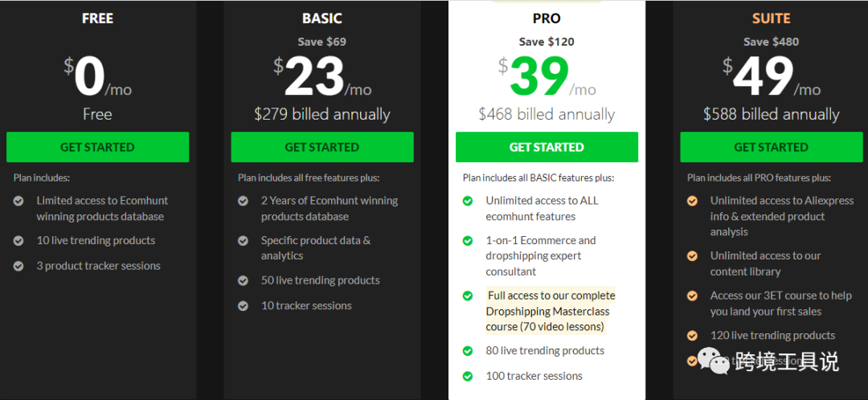The width and height of the screenshot is (868, 400).
Task: Click the highlighted Dropshipping Masterclass course text
Action: click(x=551, y=311)
